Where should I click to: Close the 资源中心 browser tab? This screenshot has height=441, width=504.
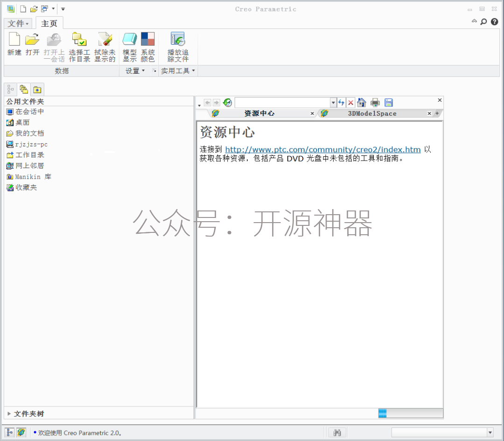[312, 113]
